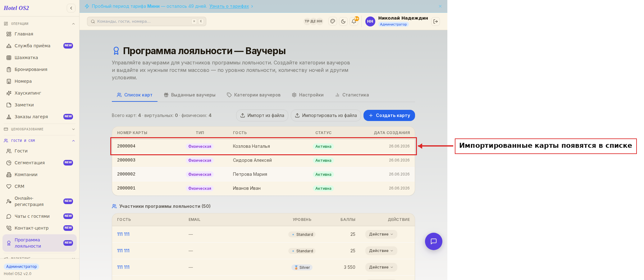Click the ТР ДД НН team avatars
Viewport: 644px width, 280px height.
[x=313, y=21]
